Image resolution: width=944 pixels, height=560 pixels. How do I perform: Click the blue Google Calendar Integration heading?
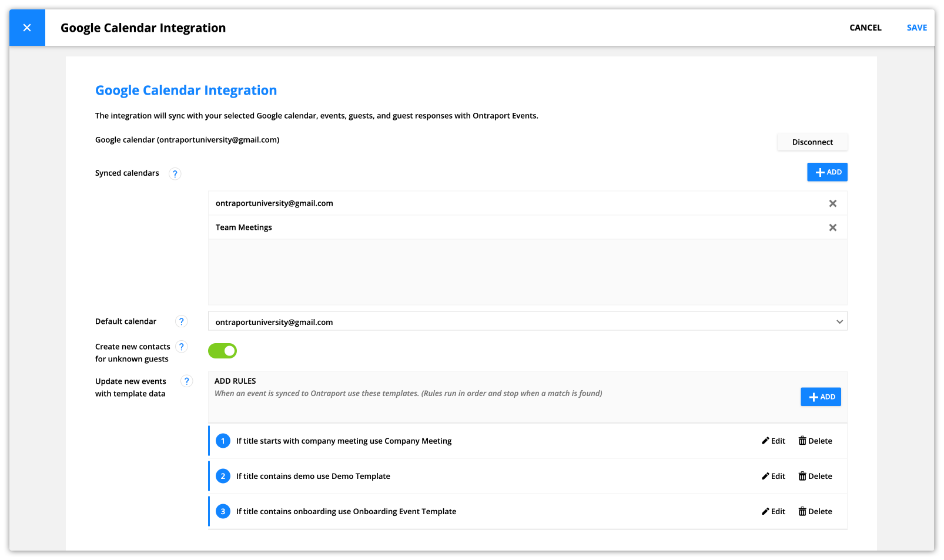click(186, 90)
